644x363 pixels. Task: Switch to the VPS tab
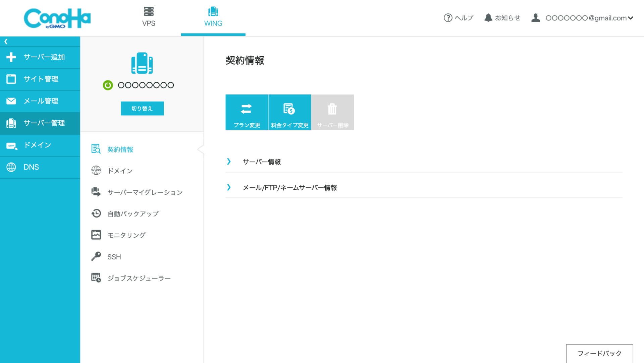click(x=149, y=17)
